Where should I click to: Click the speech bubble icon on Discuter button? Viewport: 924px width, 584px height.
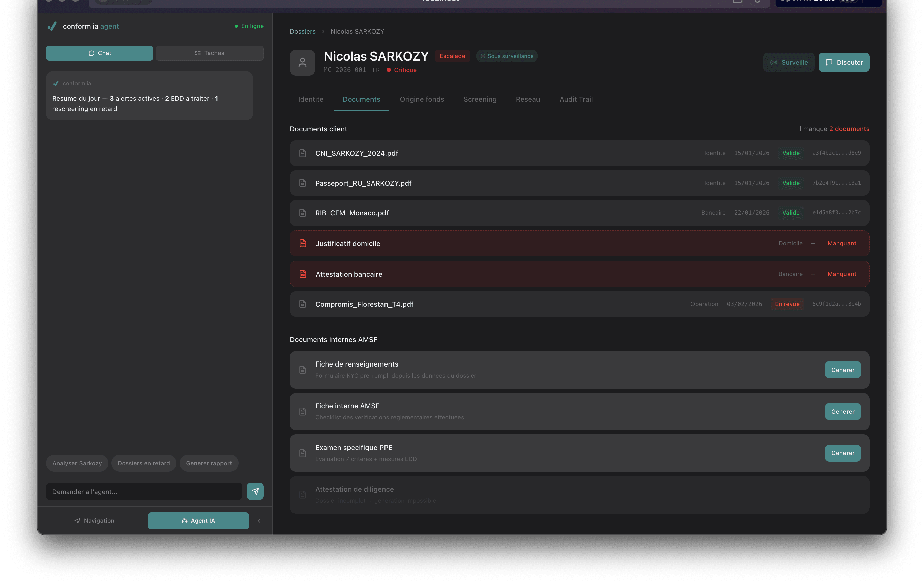829,62
